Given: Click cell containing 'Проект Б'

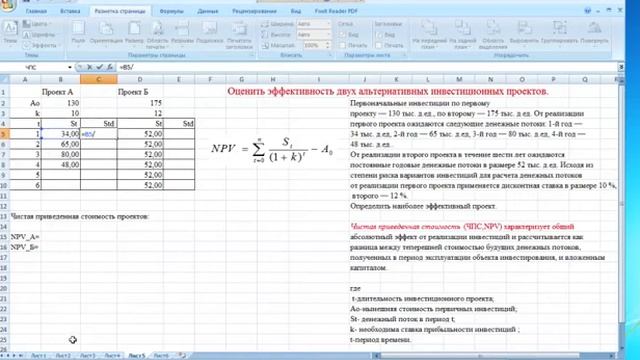Looking at the screenshot, I should tap(140, 92).
